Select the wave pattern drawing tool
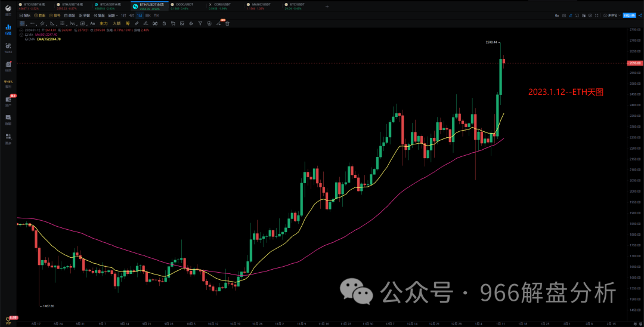644x327 pixels. click(72, 23)
